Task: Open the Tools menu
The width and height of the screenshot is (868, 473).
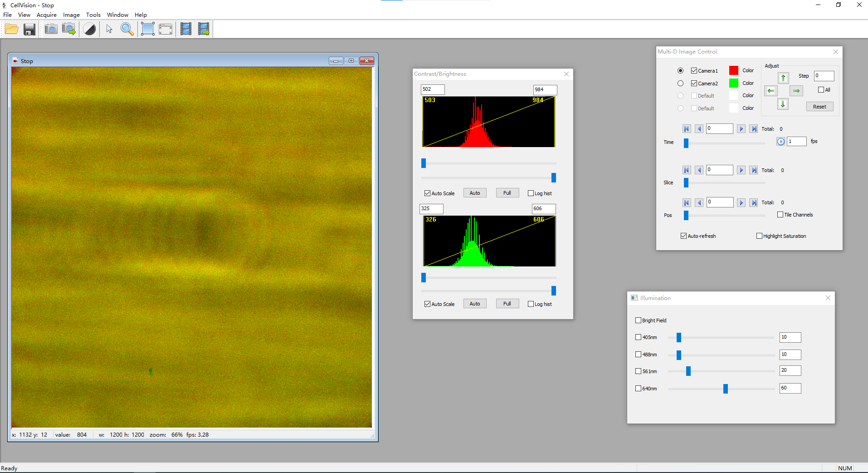Action: click(x=93, y=15)
